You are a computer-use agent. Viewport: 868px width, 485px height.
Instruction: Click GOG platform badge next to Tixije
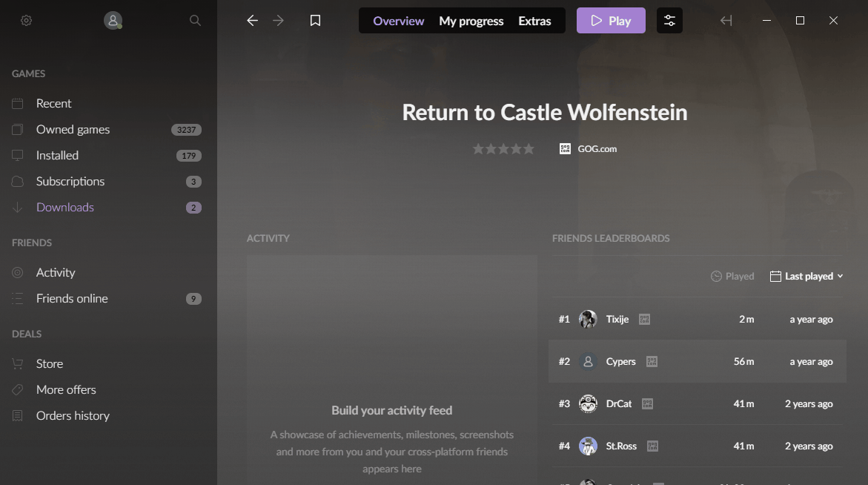pyautogui.click(x=644, y=320)
